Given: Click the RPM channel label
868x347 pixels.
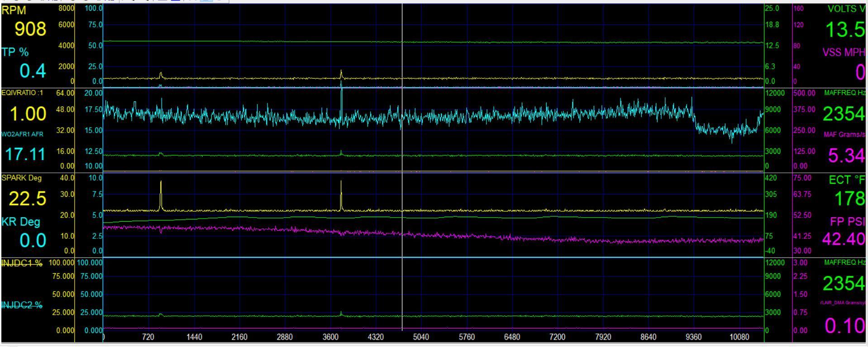Looking at the screenshot, I should tap(14, 10).
